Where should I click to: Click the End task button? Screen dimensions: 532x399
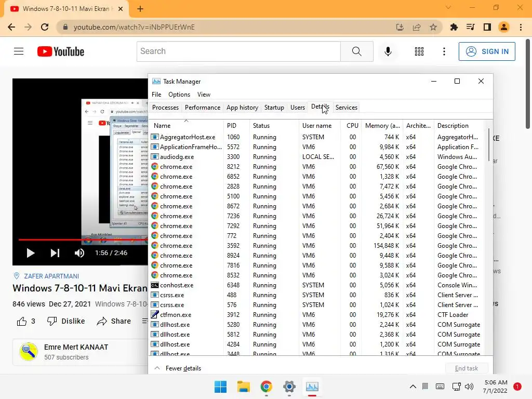(466, 368)
